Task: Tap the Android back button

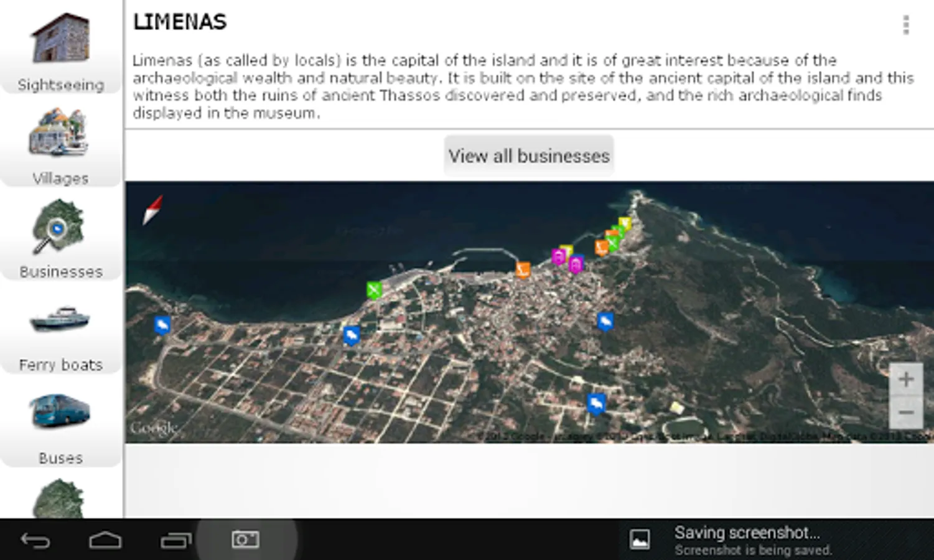Action: point(35,539)
